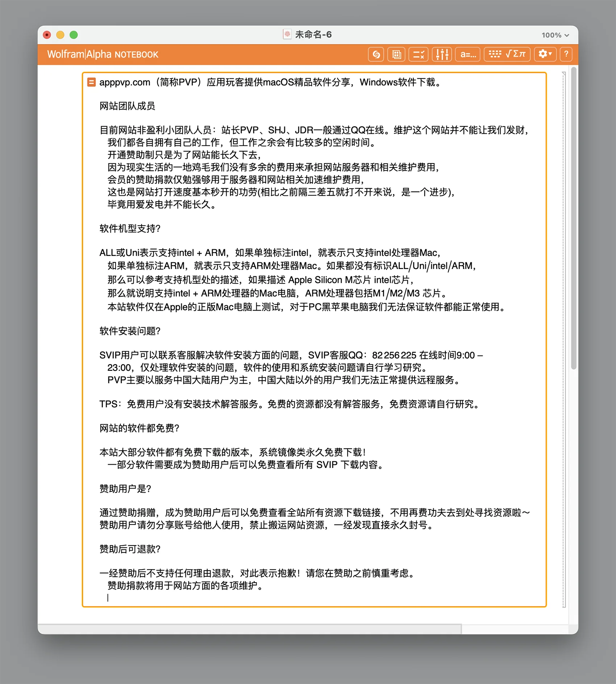Open the stacked grid data icon
Screen dimensions: 616x684
point(396,54)
